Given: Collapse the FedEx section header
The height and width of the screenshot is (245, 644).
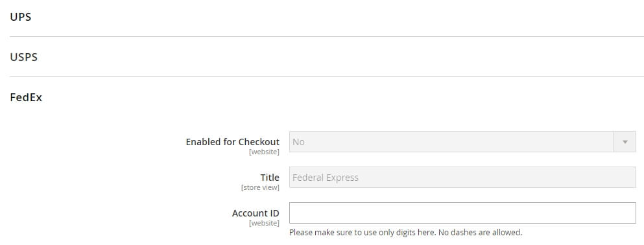Looking at the screenshot, I should click(26, 98).
